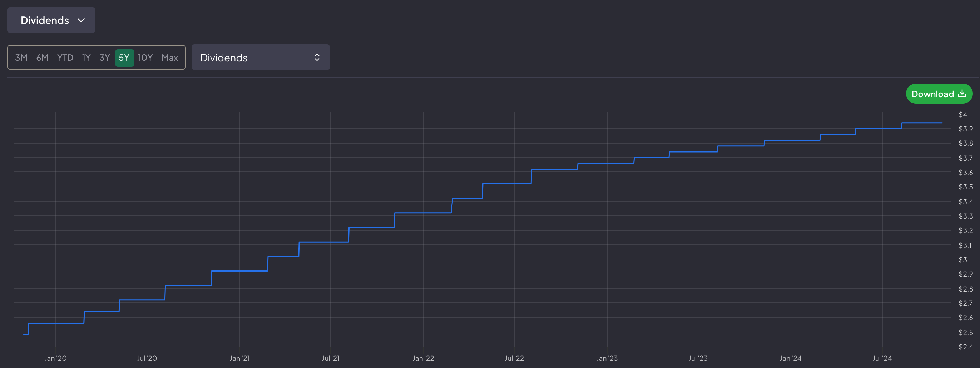
Task: Click the Jul '24 x-axis label
Action: (882, 358)
